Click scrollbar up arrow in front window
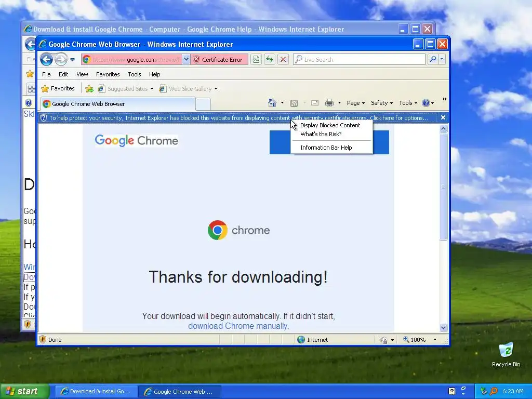The height and width of the screenshot is (399, 532). pyautogui.click(x=444, y=129)
